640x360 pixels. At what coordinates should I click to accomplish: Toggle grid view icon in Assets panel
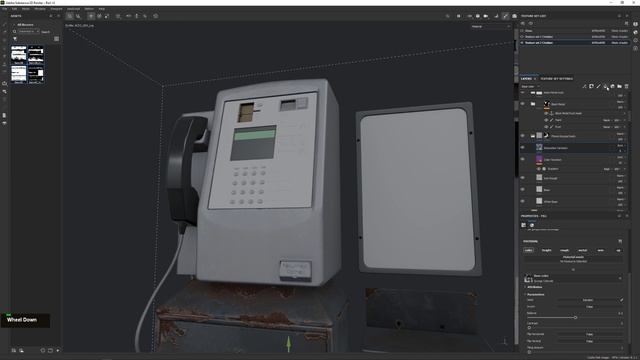coord(56,39)
